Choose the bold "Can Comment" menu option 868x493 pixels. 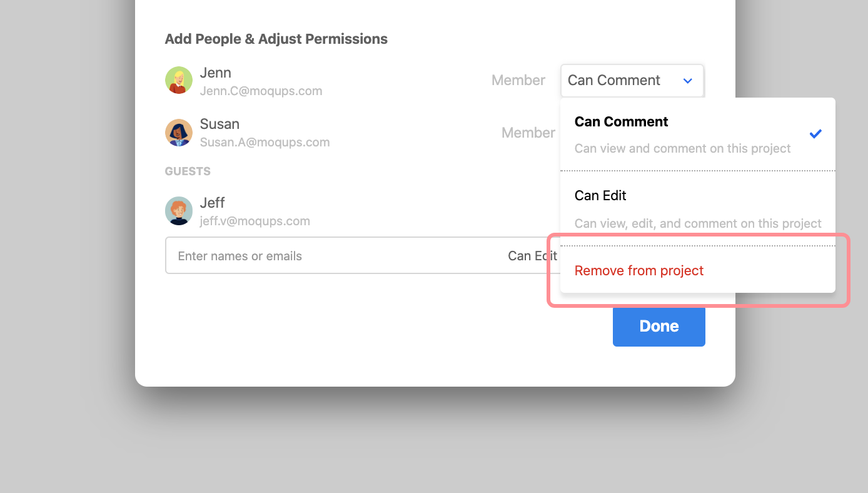coord(622,122)
